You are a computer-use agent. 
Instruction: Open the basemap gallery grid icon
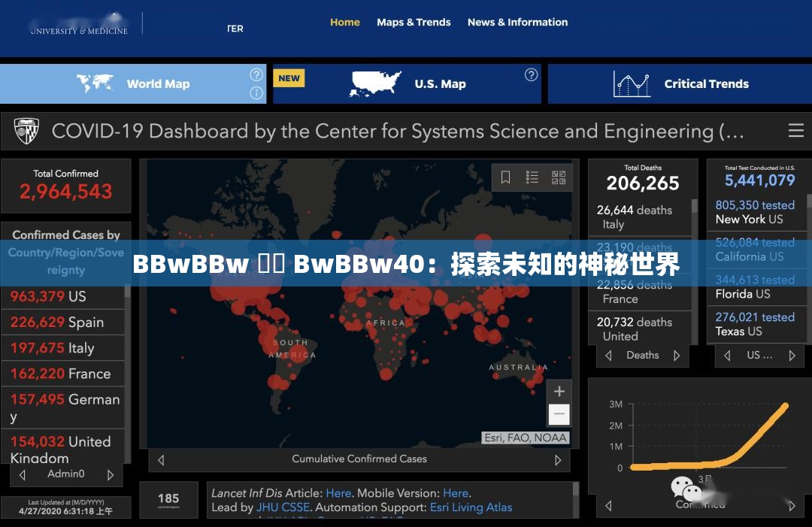[x=559, y=177]
